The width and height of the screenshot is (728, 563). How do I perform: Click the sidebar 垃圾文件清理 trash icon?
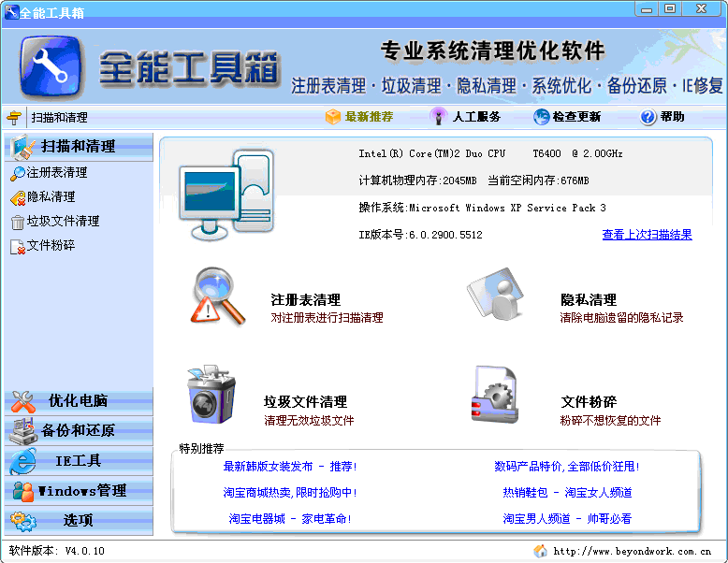(x=18, y=223)
